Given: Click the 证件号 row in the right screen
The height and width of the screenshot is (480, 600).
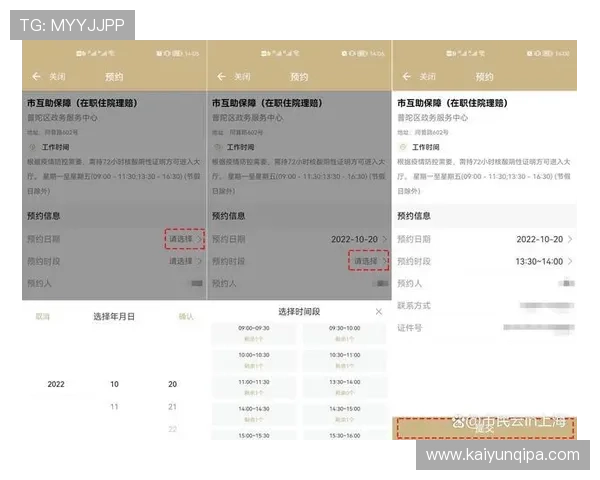Looking at the screenshot, I should (485, 328).
